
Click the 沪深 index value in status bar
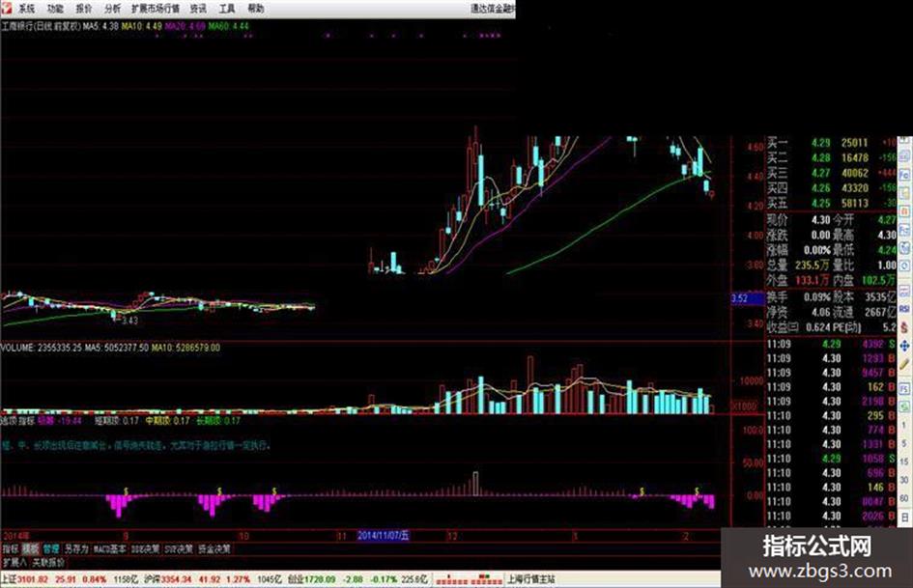click(175, 579)
